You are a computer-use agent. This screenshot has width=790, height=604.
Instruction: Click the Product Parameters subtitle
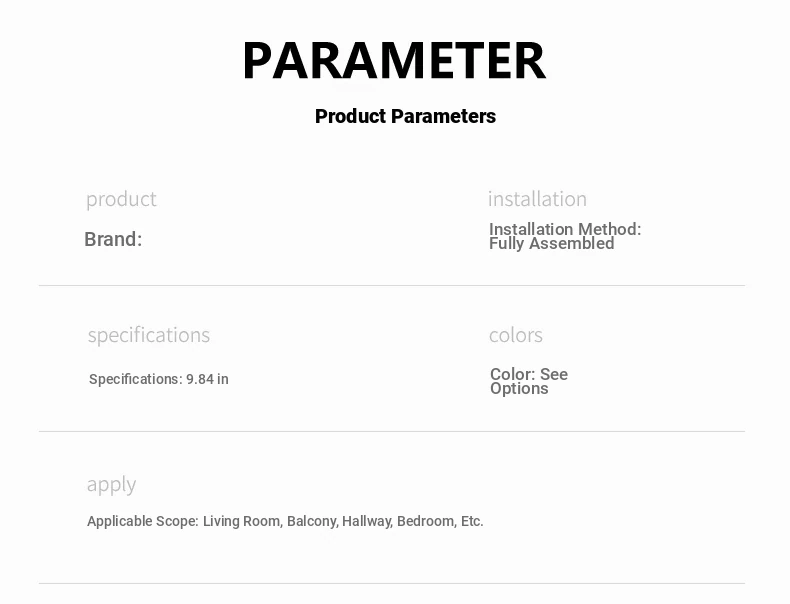coord(405,116)
